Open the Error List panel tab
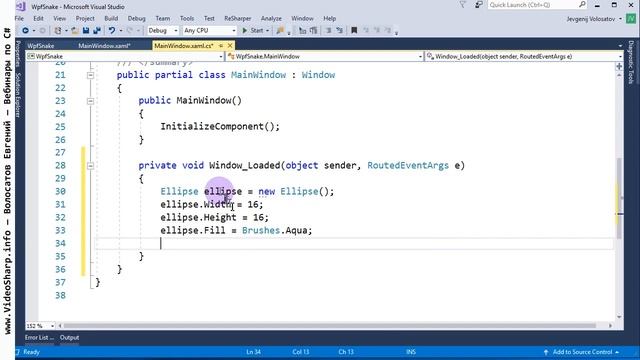The height and width of the screenshot is (360, 640). [39, 338]
